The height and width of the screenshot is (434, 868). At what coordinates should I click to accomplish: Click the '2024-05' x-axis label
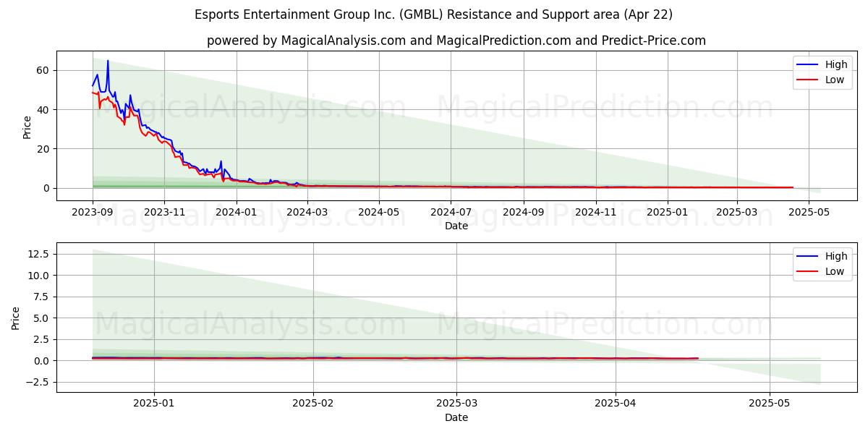pos(379,212)
